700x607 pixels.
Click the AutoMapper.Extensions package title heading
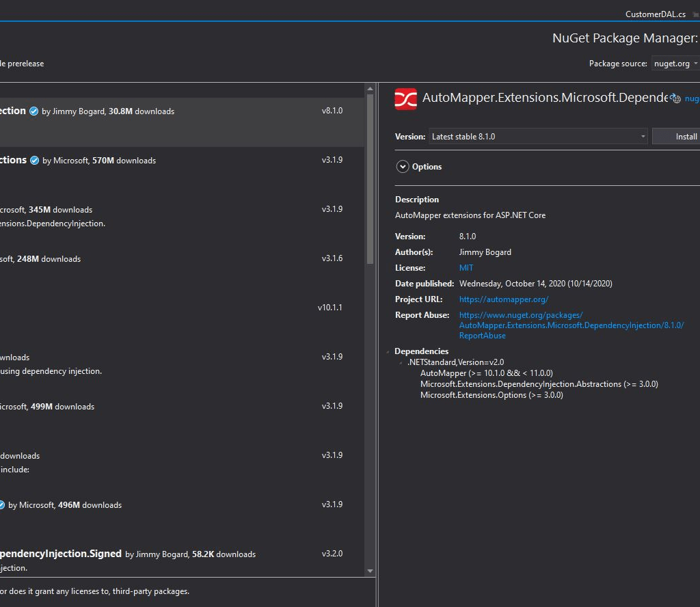[x=545, y=97]
